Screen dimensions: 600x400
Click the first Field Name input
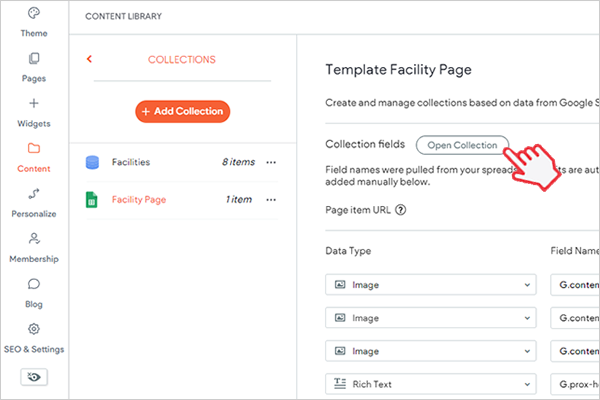coord(575,285)
